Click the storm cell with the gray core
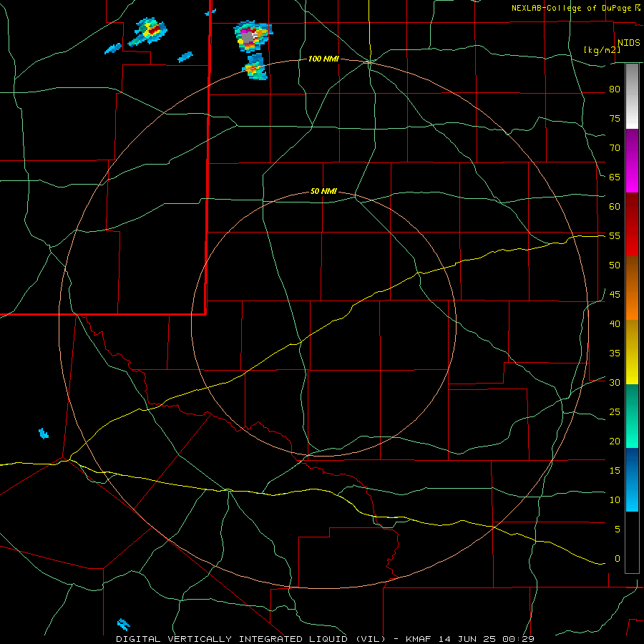The height and width of the screenshot is (644, 644). pos(252,36)
